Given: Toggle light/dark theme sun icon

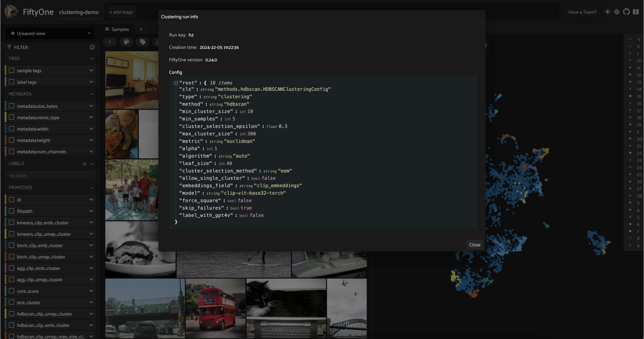Looking at the screenshot, I should (x=607, y=12).
